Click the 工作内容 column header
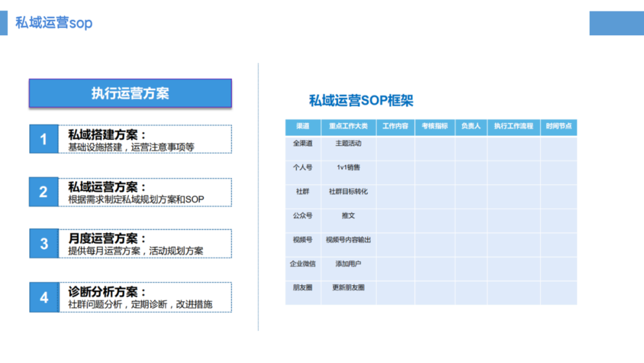The width and height of the screenshot is (644, 363). (395, 127)
